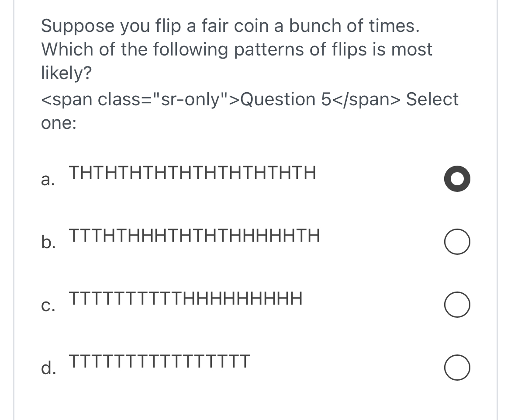Click the question prompt text
The image size is (511, 420).
click(x=236, y=49)
